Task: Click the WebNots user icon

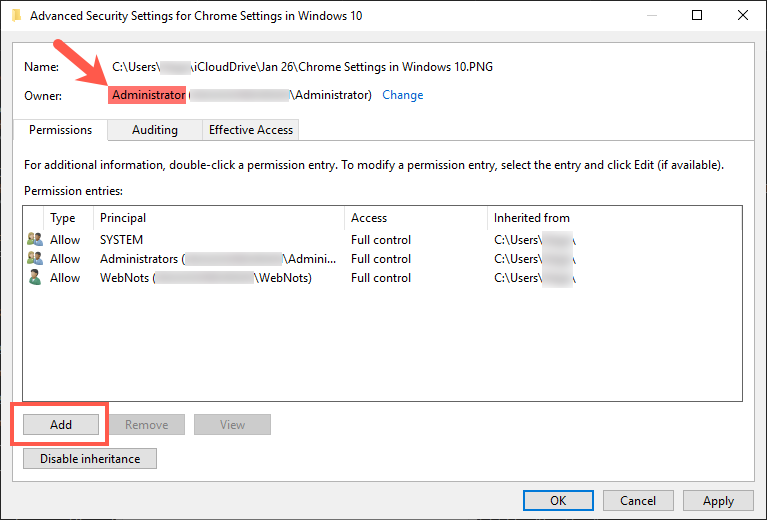Action: 35,278
